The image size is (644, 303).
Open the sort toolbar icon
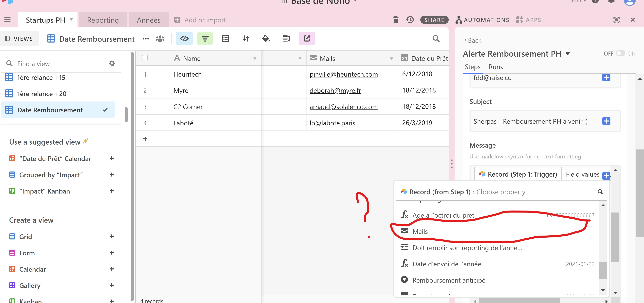pos(246,38)
